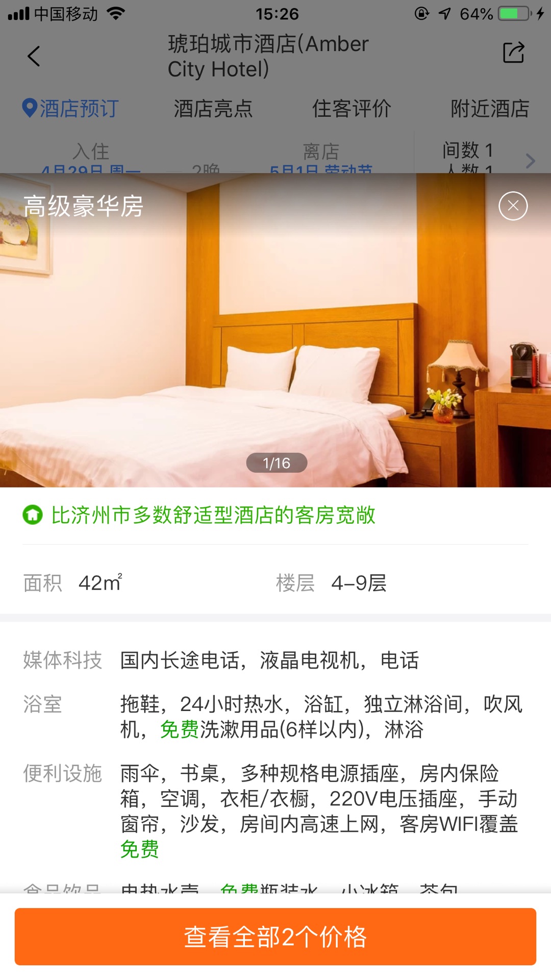Tap the battery status icon
The width and height of the screenshot is (551, 980).
[515, 14]
